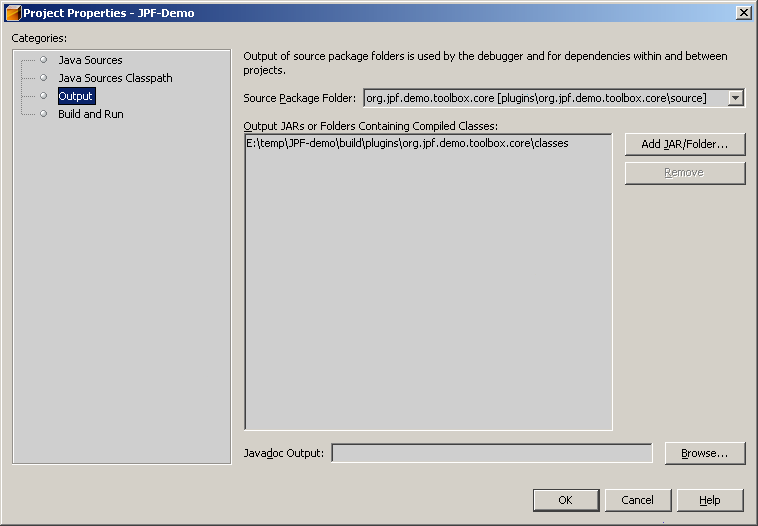Select the Output category
Image resolution: width=758 pixels, height=526 pixels.
(75, 96)
